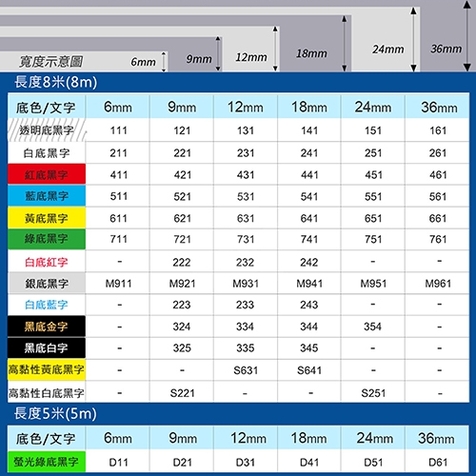Viewport: 476px width, 476px height.
Task: Click the 長度5米(5m) heading
Action: point(55,413)
